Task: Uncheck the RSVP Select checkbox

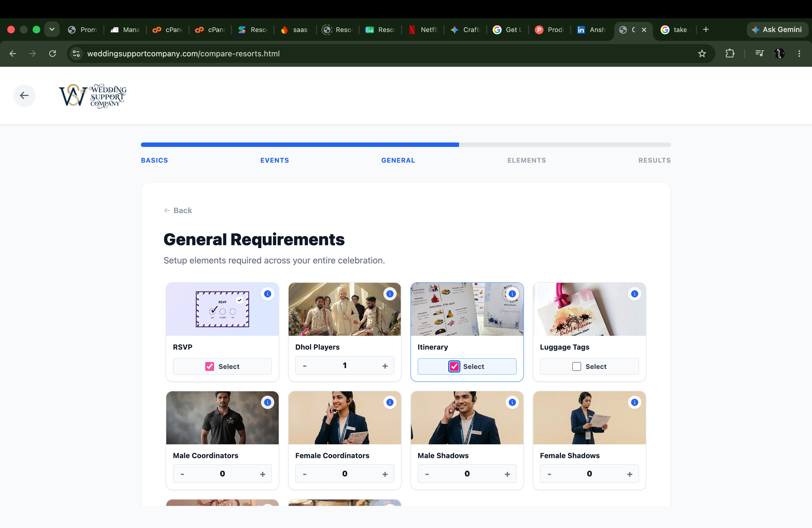Action: tap(209, 366)
